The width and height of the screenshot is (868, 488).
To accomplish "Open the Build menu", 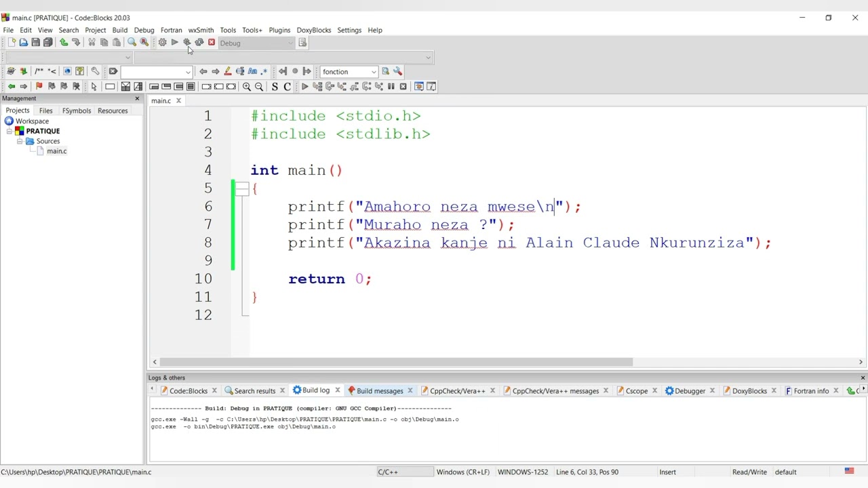I will click(x=120, y=30).
